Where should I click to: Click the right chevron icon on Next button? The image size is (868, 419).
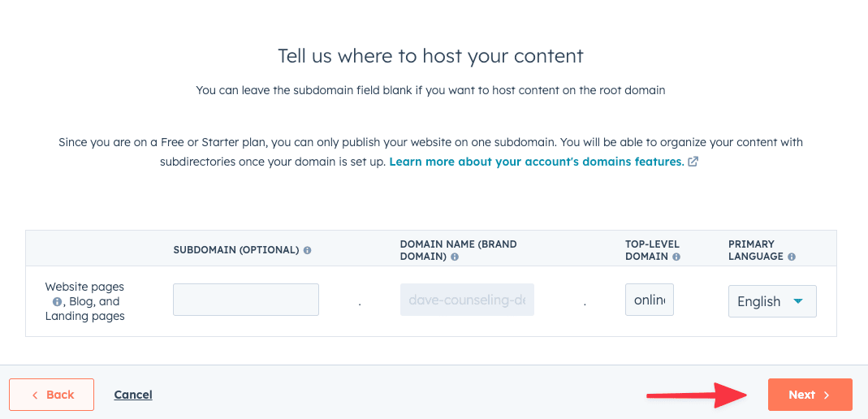(x=827, y=395)
